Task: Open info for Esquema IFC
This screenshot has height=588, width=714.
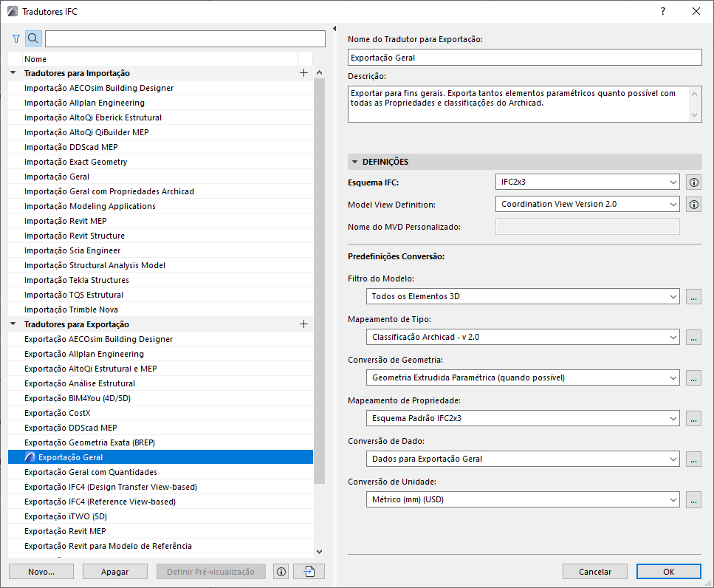Action: pos(693,182)
